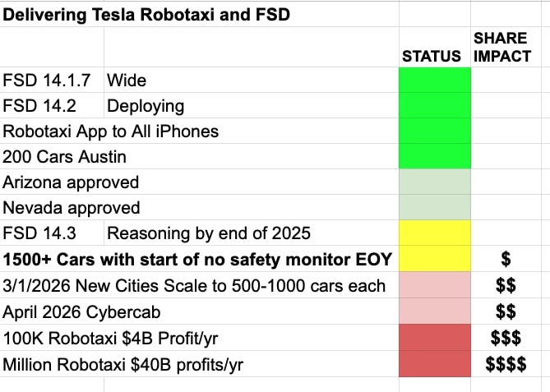Click the pink status cell for April 2026 Cybercab
Image resolution: width=550 pixels, height=392 pixels.
(434, 311)
